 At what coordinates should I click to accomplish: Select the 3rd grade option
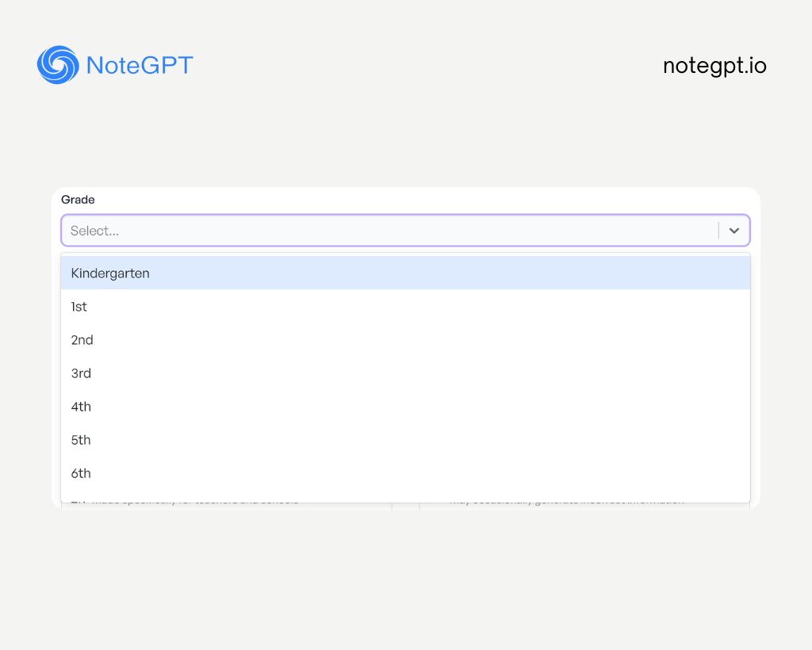pyautogui.click(x=82, y=373)
